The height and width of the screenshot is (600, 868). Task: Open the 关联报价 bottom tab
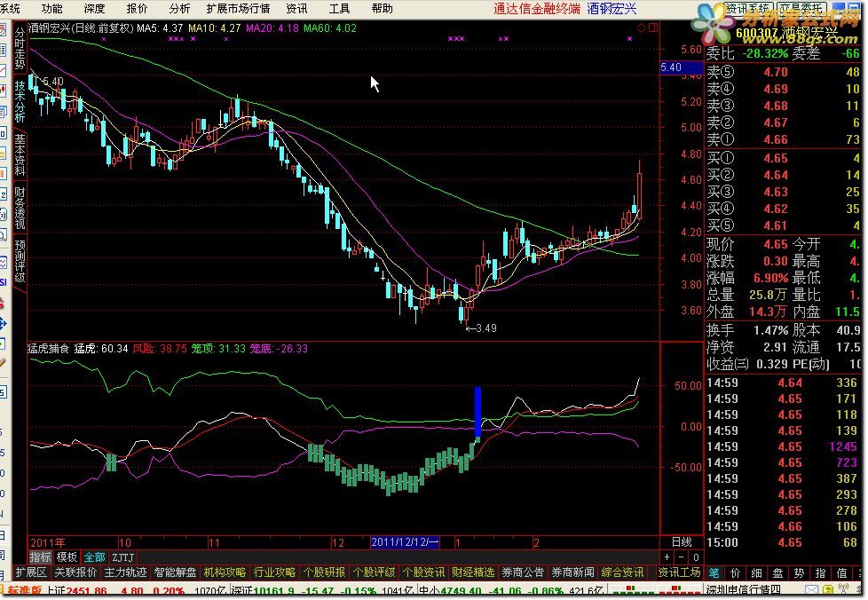tap(75, 572)
